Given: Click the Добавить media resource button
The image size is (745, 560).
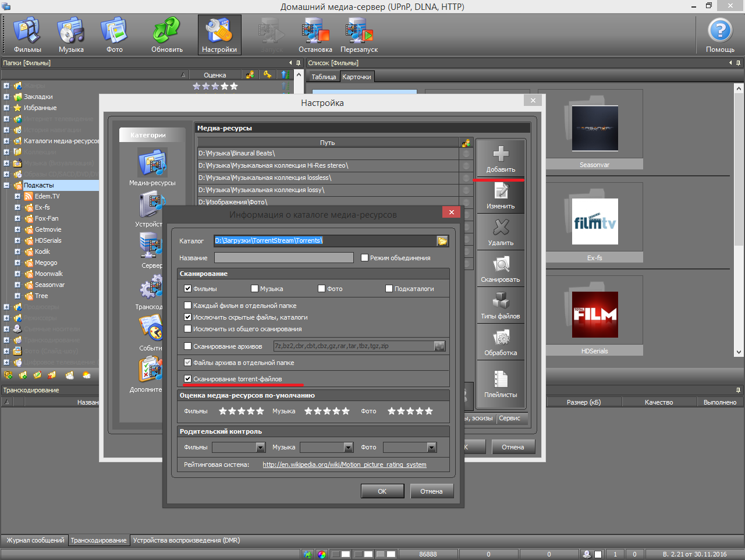Looking at the screenshot, I should [501, 159].
